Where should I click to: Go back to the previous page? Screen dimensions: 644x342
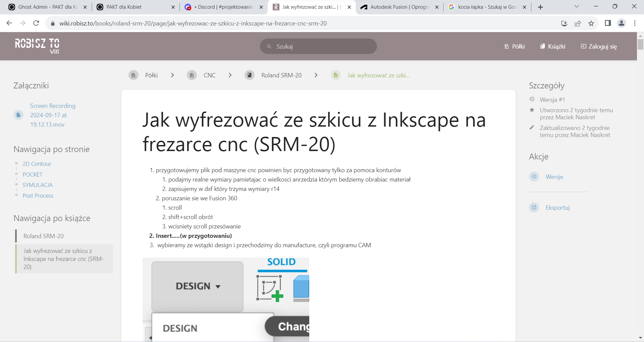tap(9, 23)
